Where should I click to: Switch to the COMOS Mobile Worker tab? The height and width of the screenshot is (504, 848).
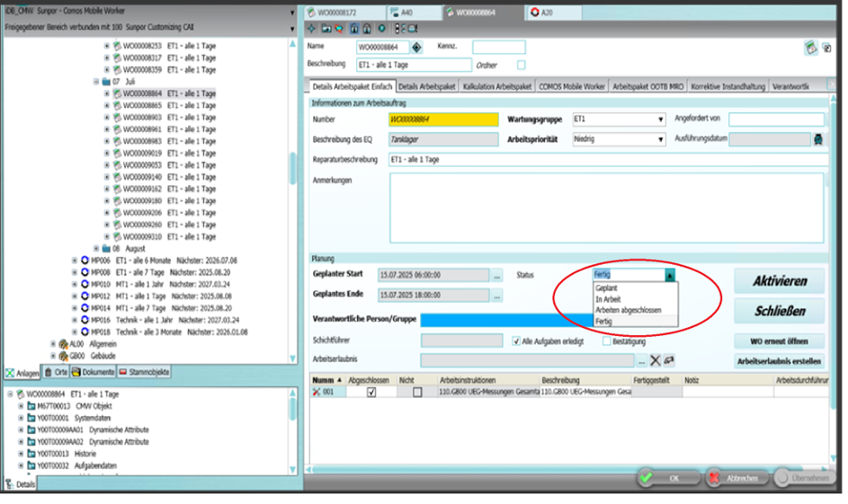point(571,87)
